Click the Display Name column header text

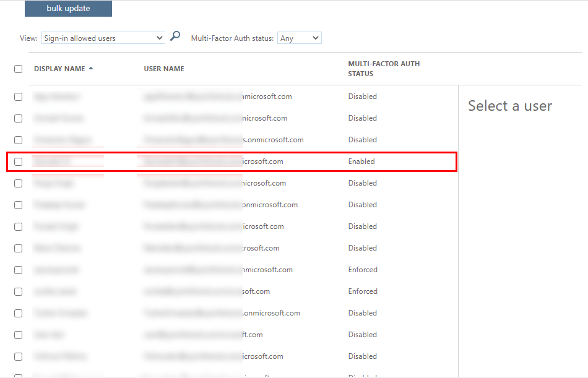(59, 69)
